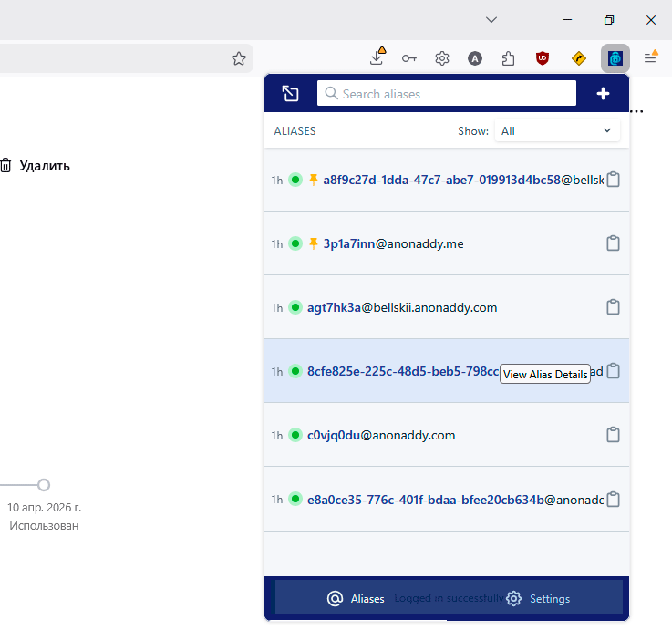Image resolution: width=672 pixels, height=640 pixels.
Task: Click the Search aliases field
Action: pos(446,93)
